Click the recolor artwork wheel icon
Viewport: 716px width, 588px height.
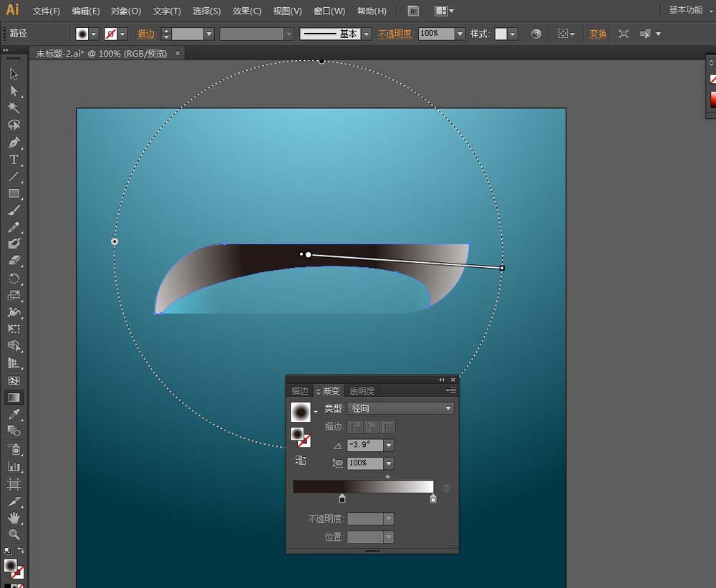tap(536, 34)
